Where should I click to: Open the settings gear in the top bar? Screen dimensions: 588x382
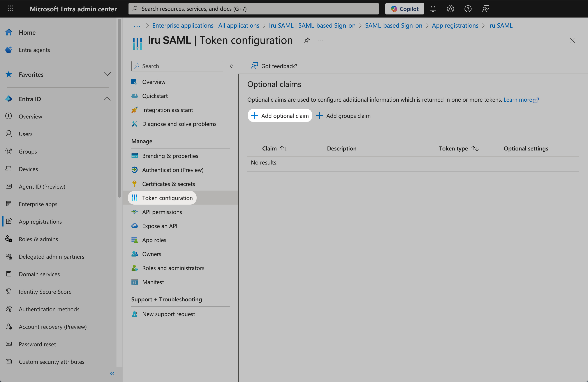(x=450, y=9)
